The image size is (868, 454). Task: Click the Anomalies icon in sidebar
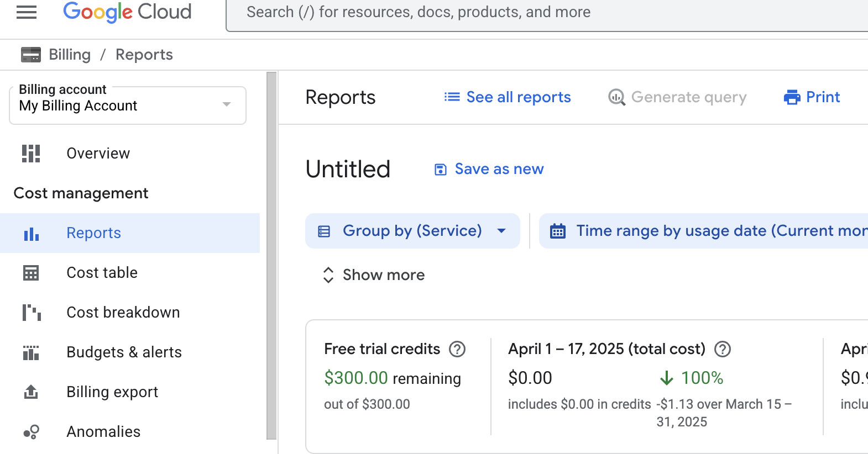coord(31,432)
